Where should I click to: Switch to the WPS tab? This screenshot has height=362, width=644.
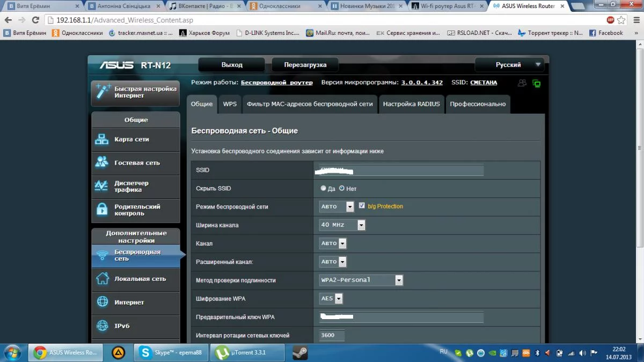(230, 104)
